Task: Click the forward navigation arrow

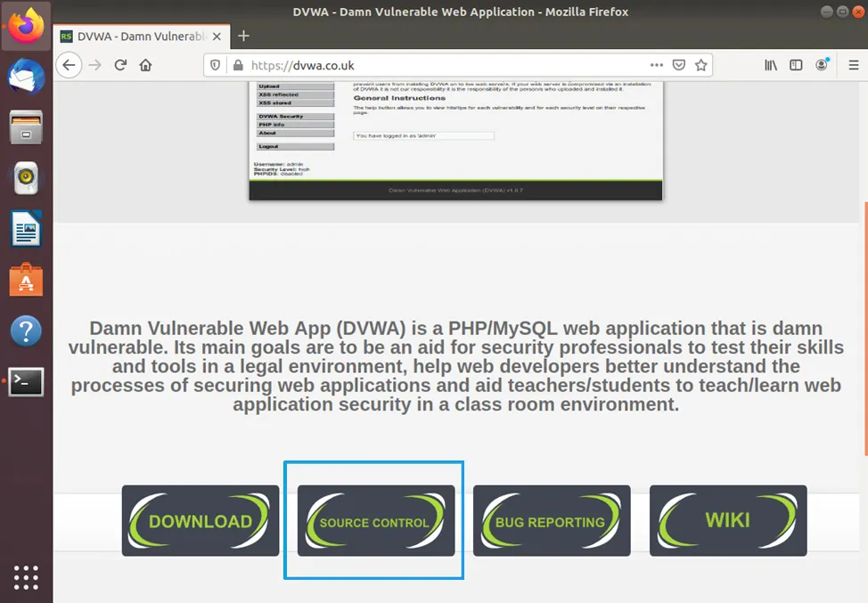Action: click(x=95, y=65)
